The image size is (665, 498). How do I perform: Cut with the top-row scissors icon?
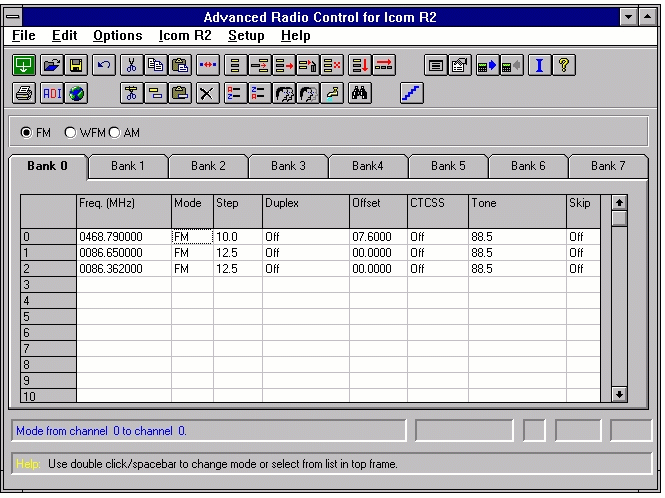[x=132, y=65]
